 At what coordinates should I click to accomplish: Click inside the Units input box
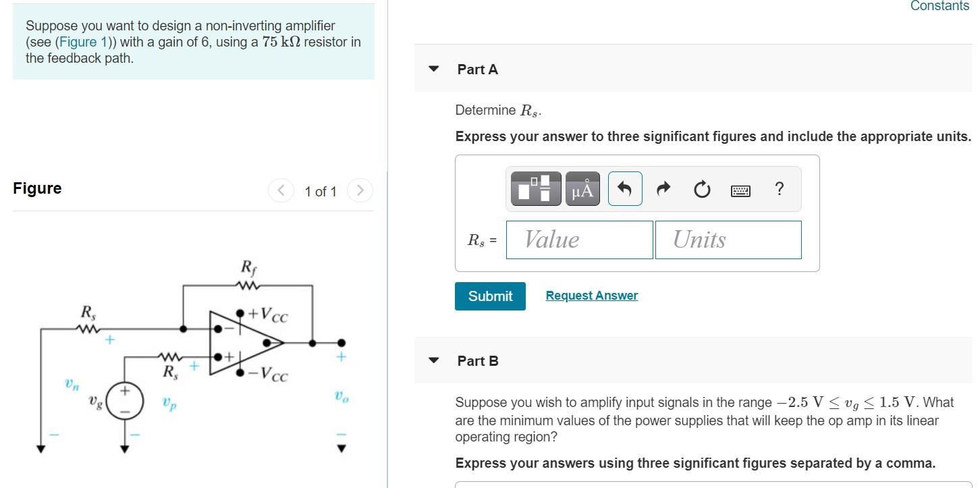[728, 240]
